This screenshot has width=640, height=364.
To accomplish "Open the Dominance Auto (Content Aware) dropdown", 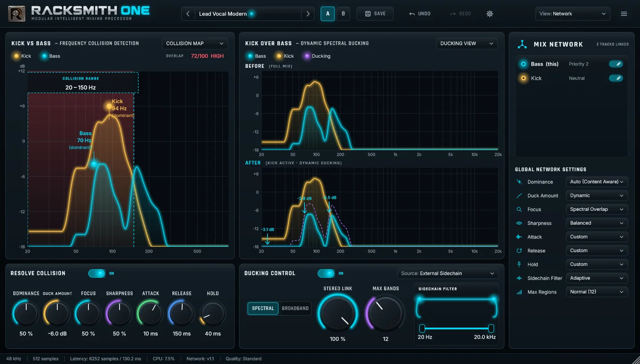I will tap(597, 182).
